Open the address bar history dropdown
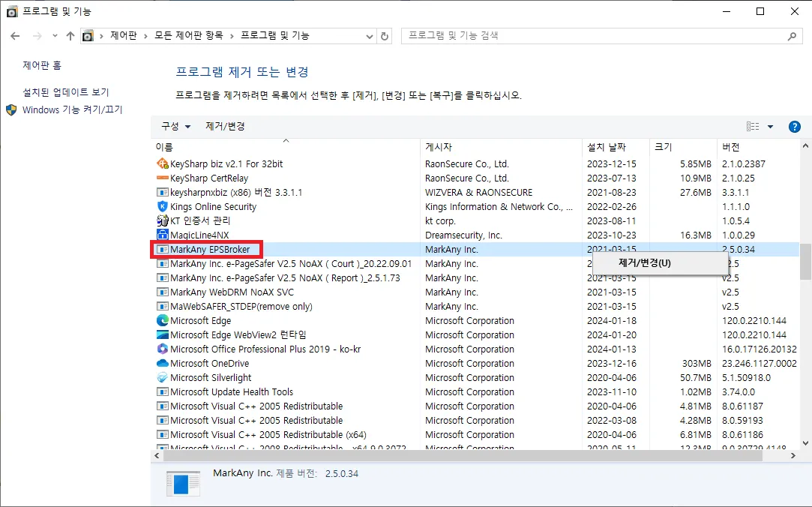 (369, 36)
